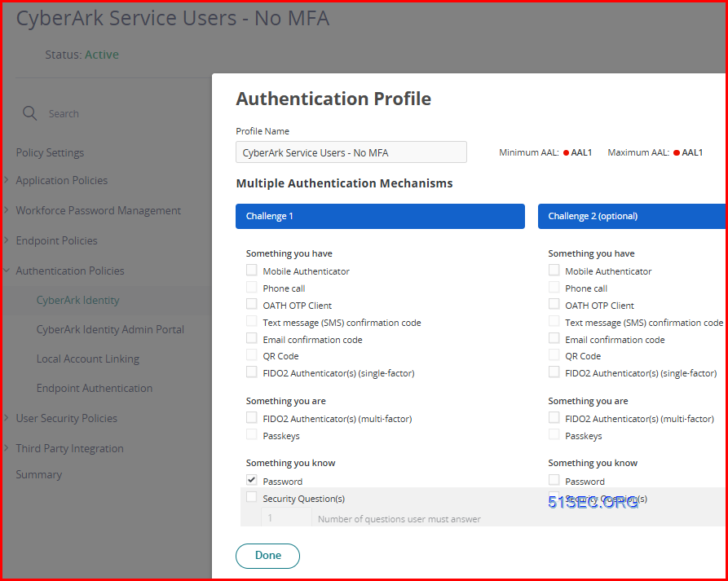Image resolution: width=728 pixels, height=581 pixels.
Task: Click the Challenge 1 header
Action: pos(380,216)
